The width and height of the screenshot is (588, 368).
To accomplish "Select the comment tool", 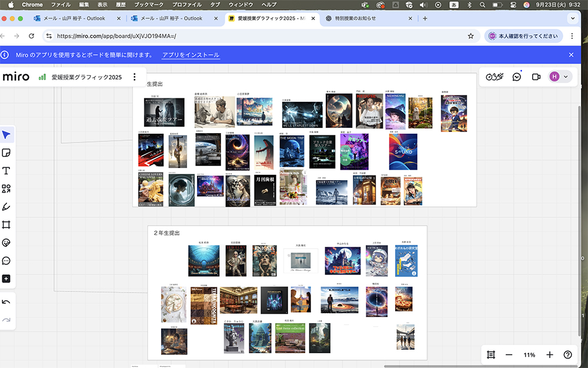I will tap(6, 261).
